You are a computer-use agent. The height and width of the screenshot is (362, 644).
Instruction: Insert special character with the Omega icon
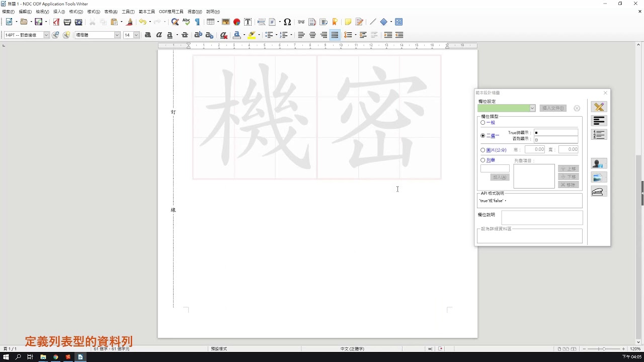(x=287, y=22)
